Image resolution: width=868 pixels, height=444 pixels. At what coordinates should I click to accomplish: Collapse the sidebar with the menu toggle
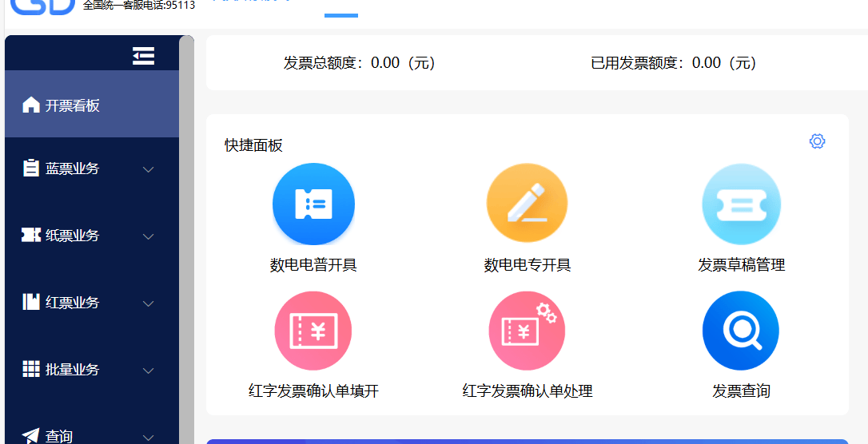pos(144,56)
